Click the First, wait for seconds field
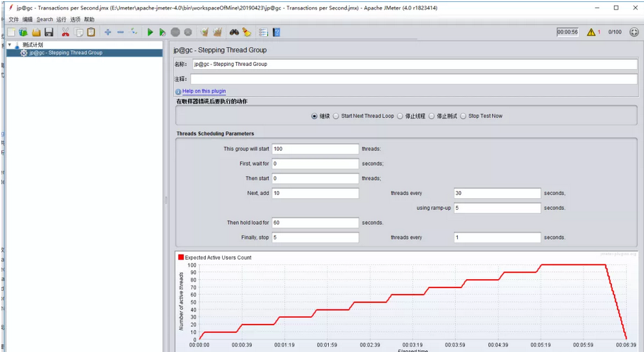 (315, 164)
